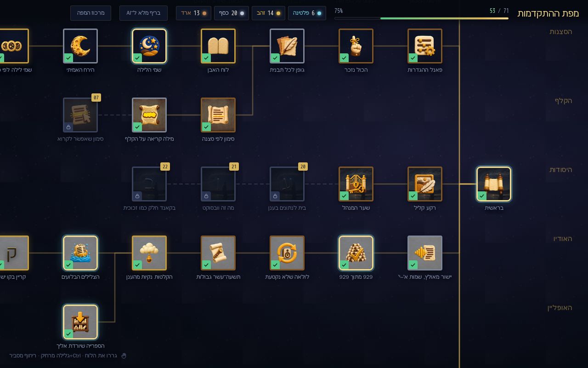Click the מפת ההתקדמות title
Screen dimensions: 588x368
tap(548, 13)
